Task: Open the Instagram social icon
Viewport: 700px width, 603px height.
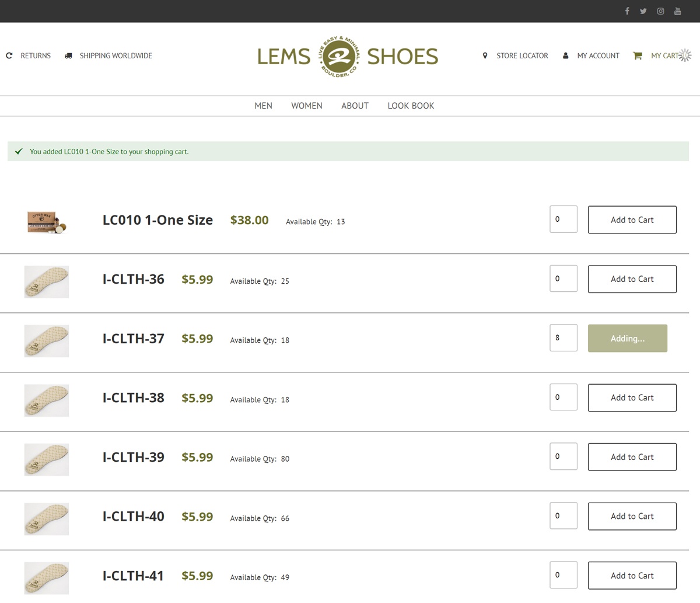Action: pyautogui.click(x=660, y=11)
